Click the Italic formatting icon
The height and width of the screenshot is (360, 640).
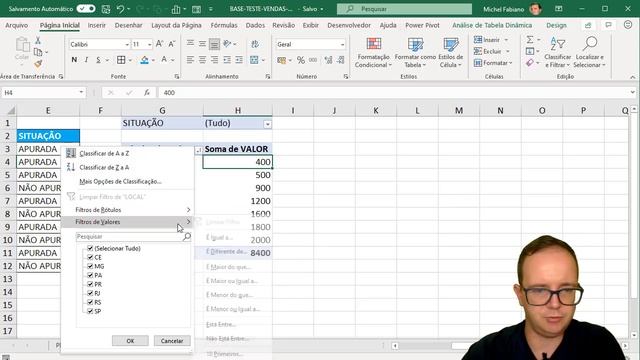pyautogui.click(x=86, y=60)
